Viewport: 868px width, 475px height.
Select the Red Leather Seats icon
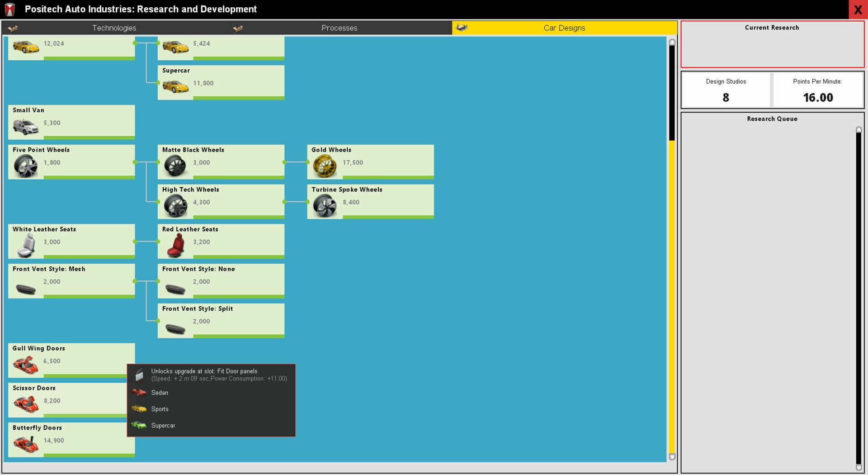[x=175, y=245]
